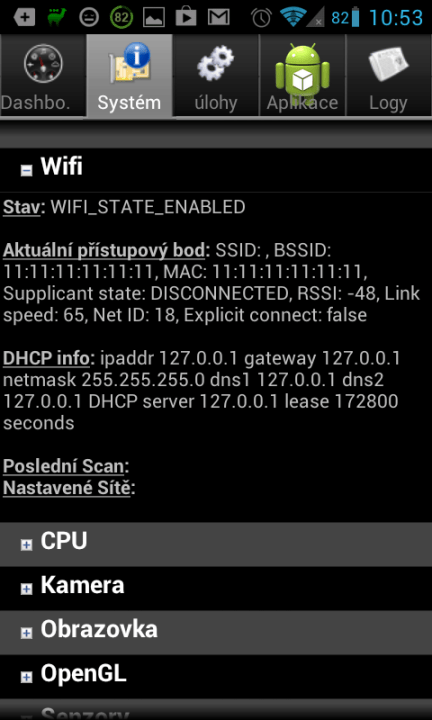This screenshot has width=432, height=720.
Task: Tap the Gmail notification icon
Action: [219, 17]
